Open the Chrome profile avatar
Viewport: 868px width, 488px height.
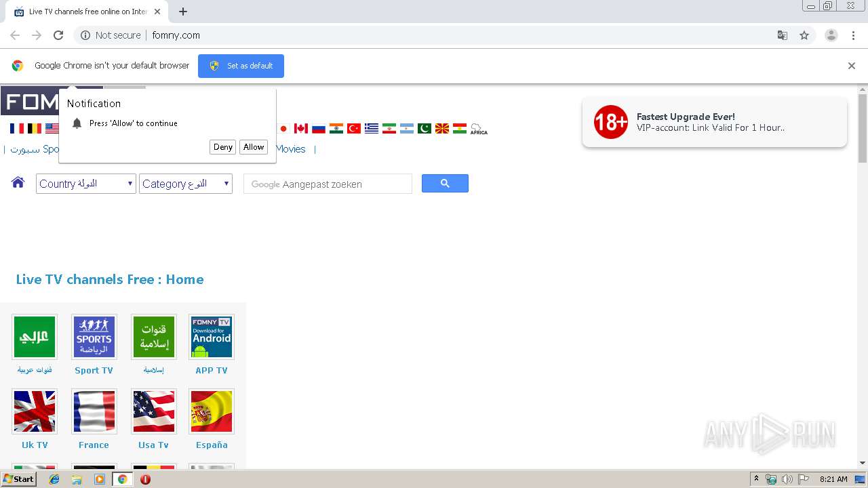tap(831, 35)
